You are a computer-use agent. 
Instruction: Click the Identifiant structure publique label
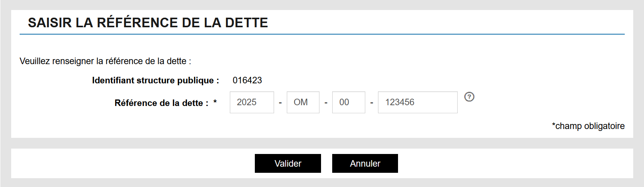pos(156,80)
